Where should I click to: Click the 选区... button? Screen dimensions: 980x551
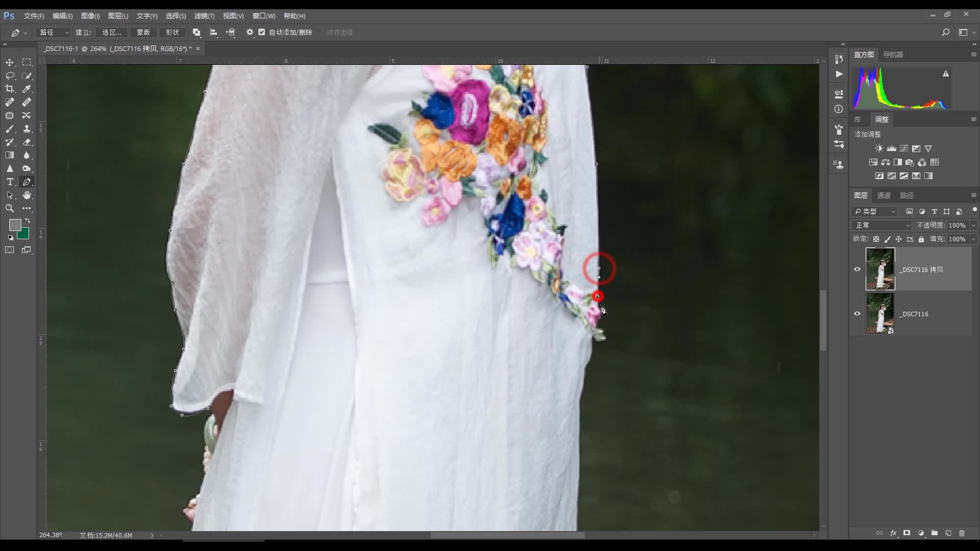112,32
